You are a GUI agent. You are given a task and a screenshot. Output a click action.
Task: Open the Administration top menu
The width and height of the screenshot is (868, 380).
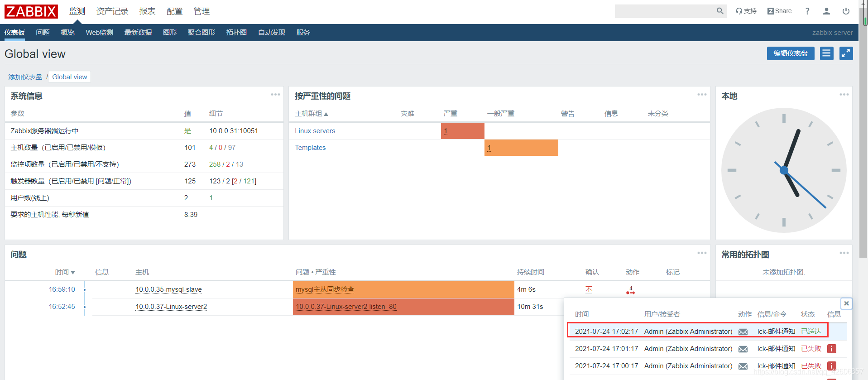(x=201, y=11)
